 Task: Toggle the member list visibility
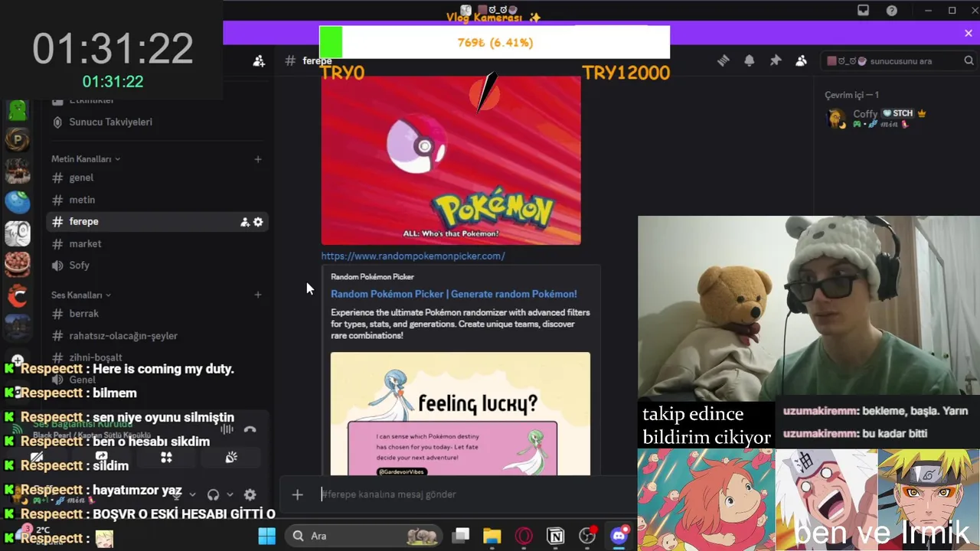[801, 61]
